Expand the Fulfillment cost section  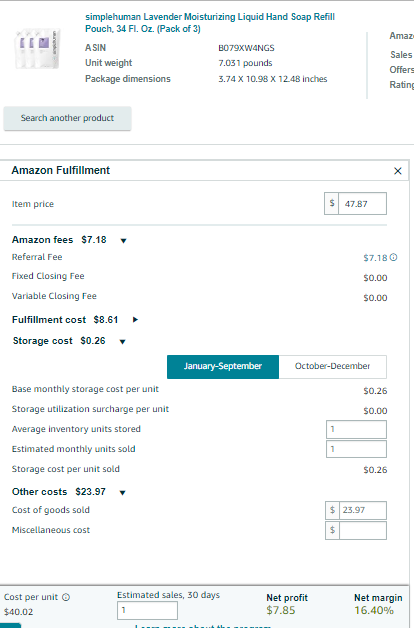135,320
